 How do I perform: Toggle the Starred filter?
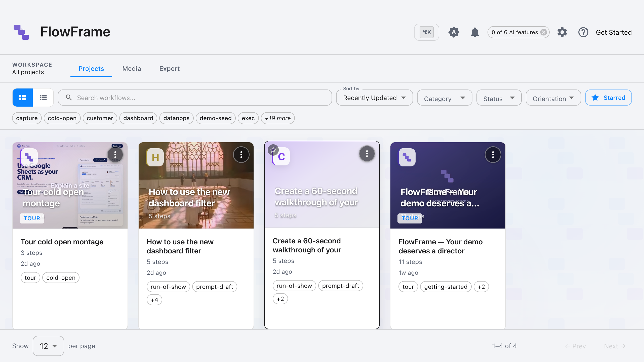608,98
